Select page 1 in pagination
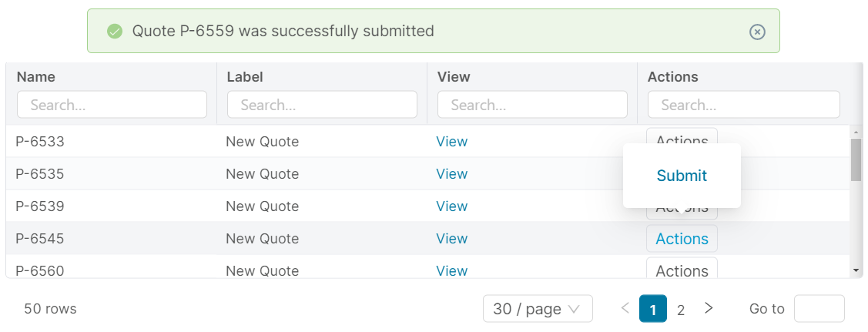Image resolution: width=868 pixels, height=332 pixels. [x=653, y=310]
